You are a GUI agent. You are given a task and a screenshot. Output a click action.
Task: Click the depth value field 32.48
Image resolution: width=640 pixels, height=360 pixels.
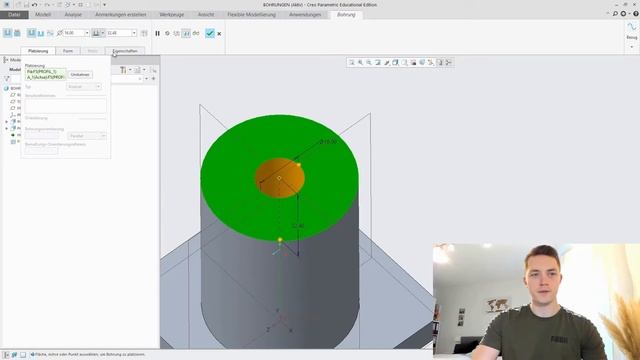click(119, 33)
